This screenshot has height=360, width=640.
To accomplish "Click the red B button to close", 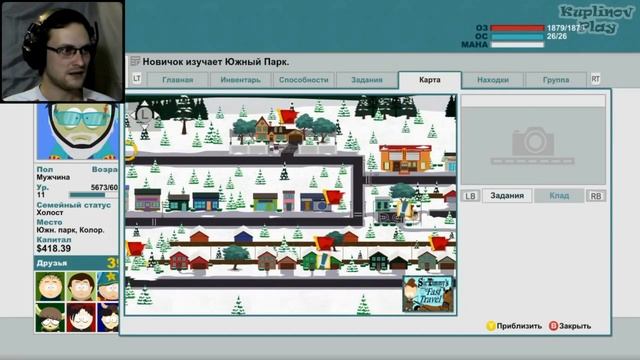I will [553, 326].
